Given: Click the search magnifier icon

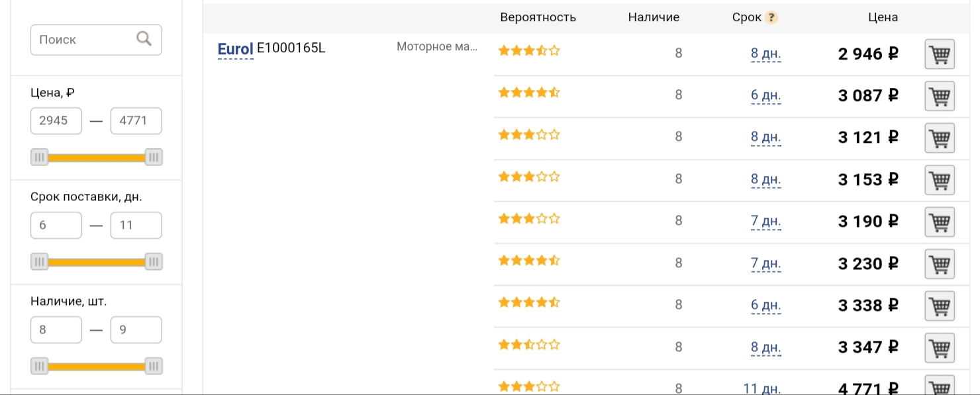Looking at the screenshot, I should click(144, 39).
